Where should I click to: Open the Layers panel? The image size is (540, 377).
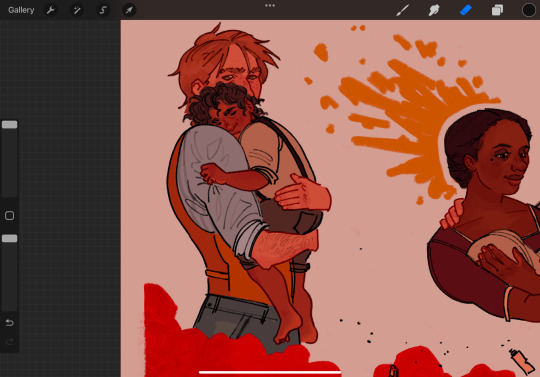(x=497, y=10)
